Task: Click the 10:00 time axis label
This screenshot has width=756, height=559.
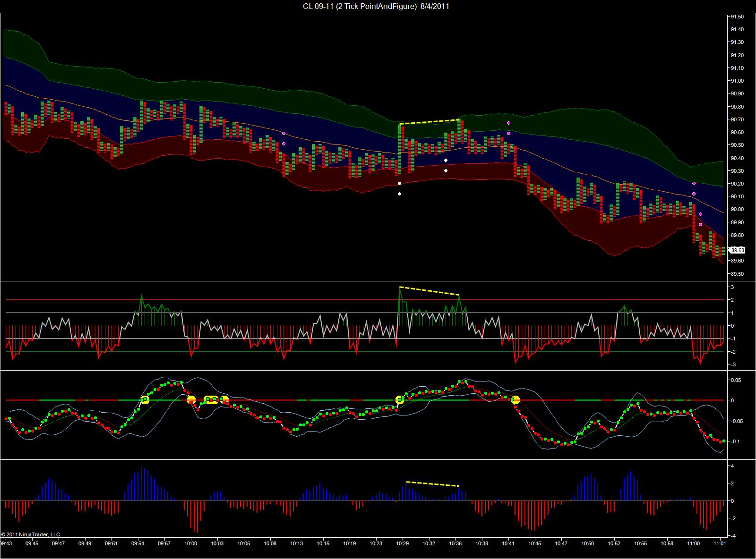Action: coord(191,543)
